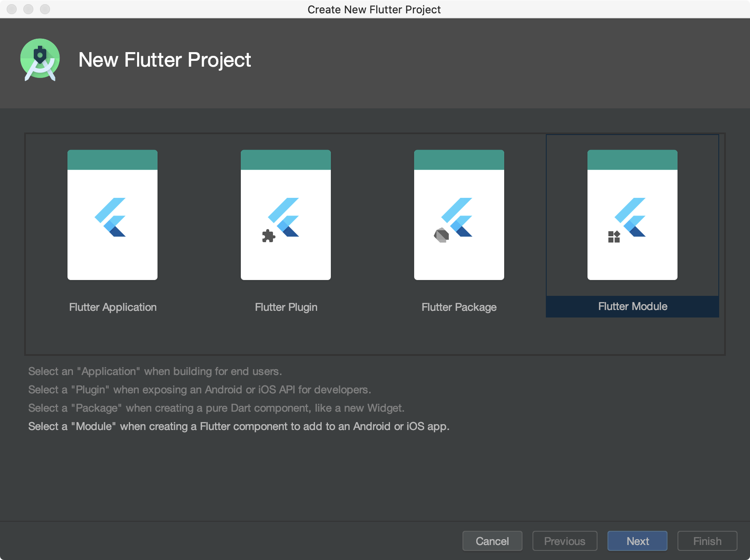Choose the "Flutter Module" label

pos(633,306)
